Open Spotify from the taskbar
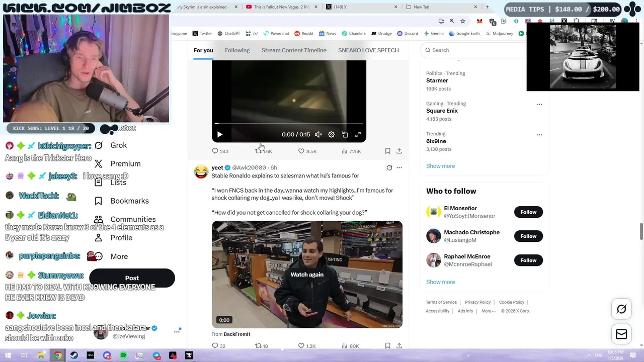Screen dimensions: 644x362 pyautogui.click(x=123, y=355)
